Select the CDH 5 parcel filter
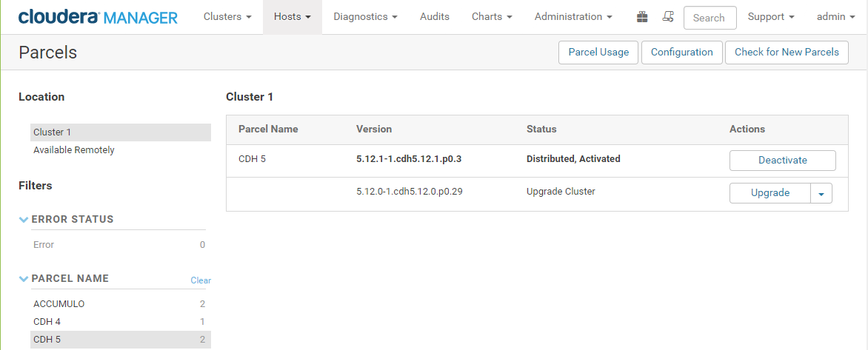The image size is (868, 350). pos(121,340)
